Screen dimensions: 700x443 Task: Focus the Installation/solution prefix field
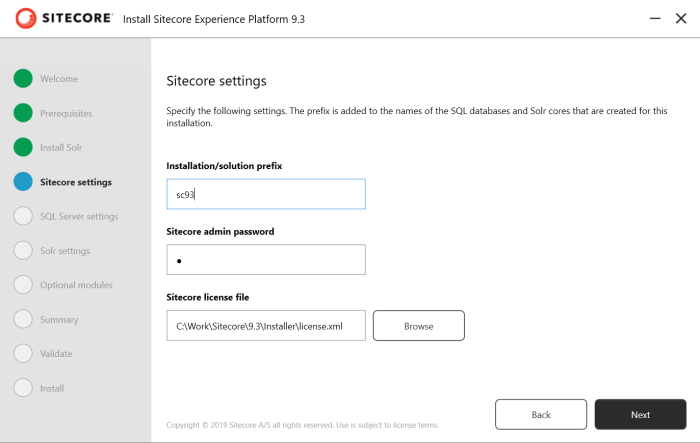click(266, 194)
